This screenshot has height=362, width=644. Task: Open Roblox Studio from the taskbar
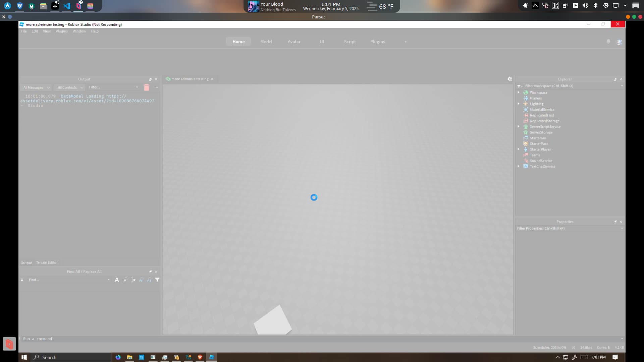(x=211, y=357)
